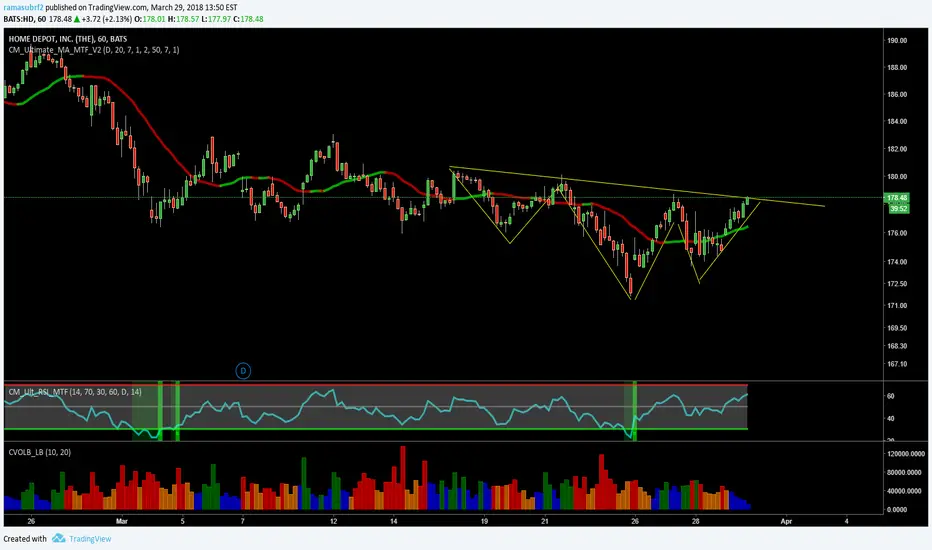Click the 186.00 price axis label
Viewport: 932px width, 550px height.
897,94
